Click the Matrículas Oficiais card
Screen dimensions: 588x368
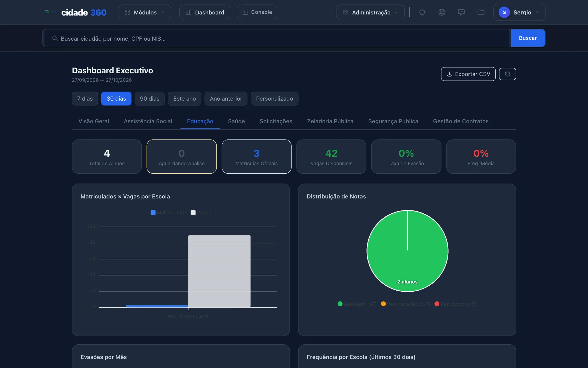click(x=256, y=156)
